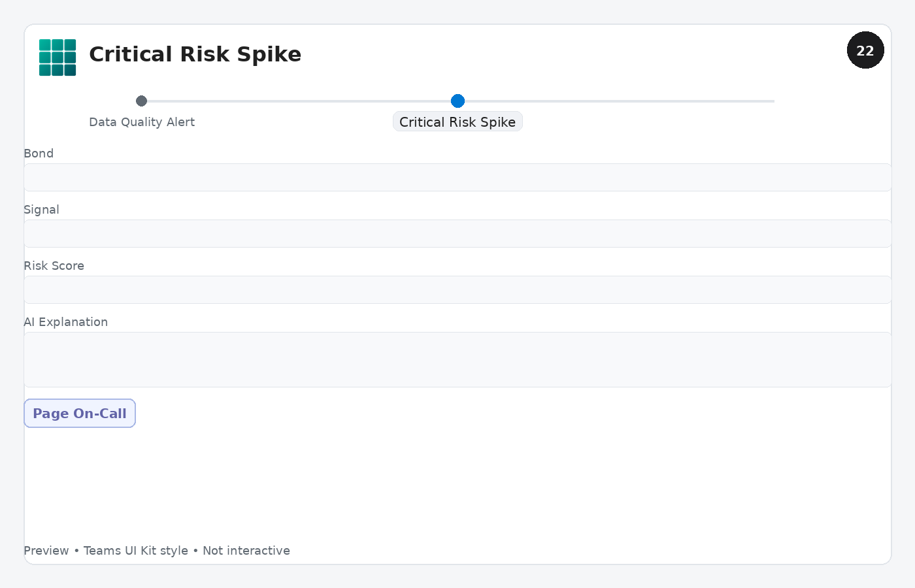Click the teal grid app icon
This screenshot has height=588, width=915.
point(58,57)
